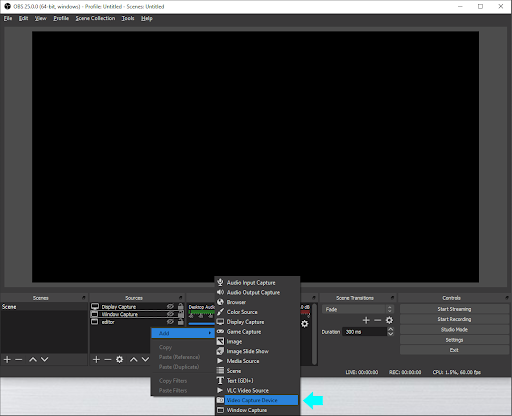
Task: Move the selected source up
Action: pyautogui.click(x=134, y=359)
